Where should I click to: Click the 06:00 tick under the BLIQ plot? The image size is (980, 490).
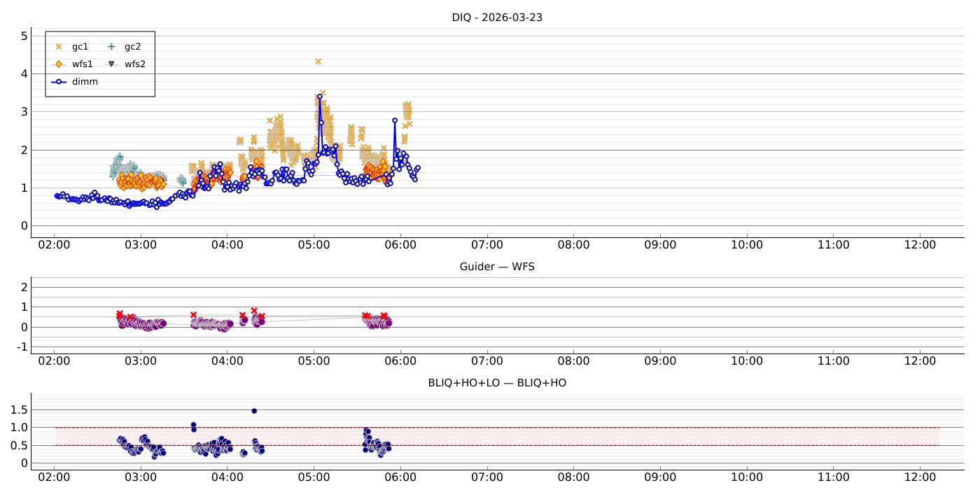(400, 477)
